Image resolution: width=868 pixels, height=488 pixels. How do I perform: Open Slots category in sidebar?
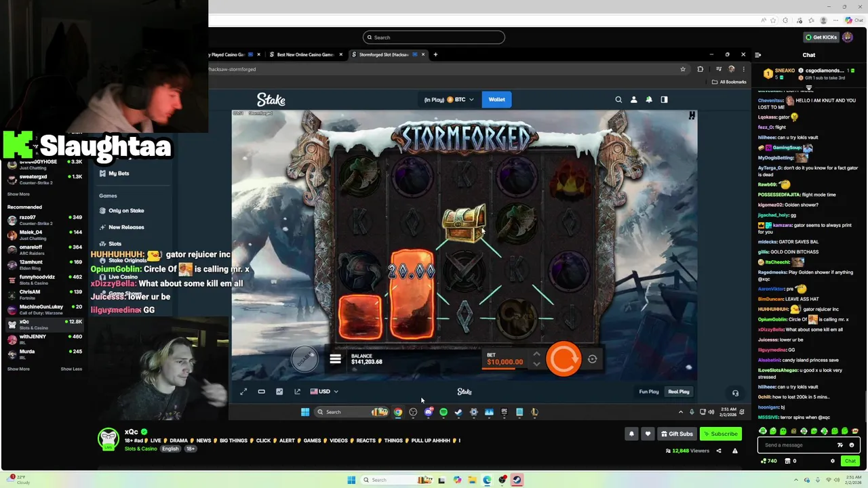click(x=111, y=244)
